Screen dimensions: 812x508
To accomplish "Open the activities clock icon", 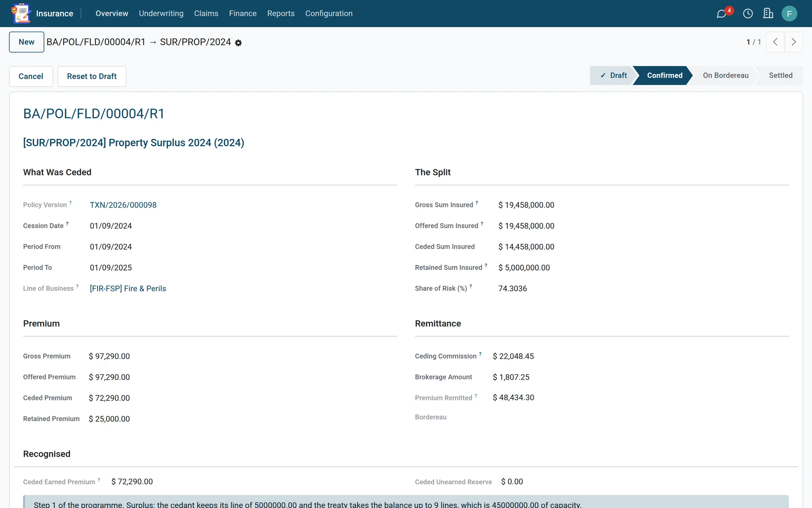I will [748, 14].
